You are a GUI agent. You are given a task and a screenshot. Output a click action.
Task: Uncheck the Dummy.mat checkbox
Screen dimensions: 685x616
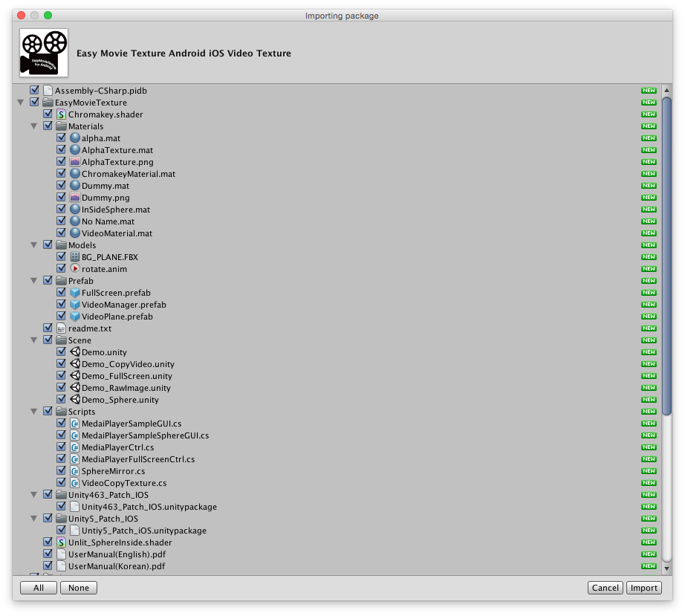pyautogui.click(x=62, y=185)
